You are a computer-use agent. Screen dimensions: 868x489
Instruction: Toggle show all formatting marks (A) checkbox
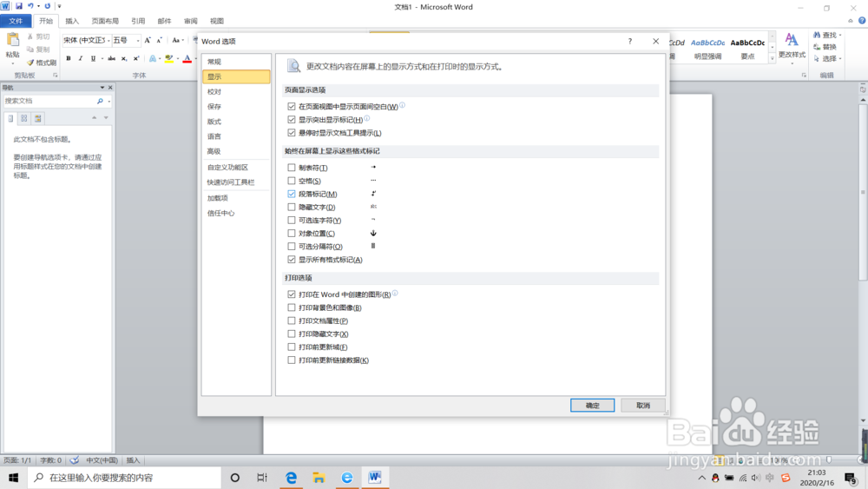click(x=291, y=260)
